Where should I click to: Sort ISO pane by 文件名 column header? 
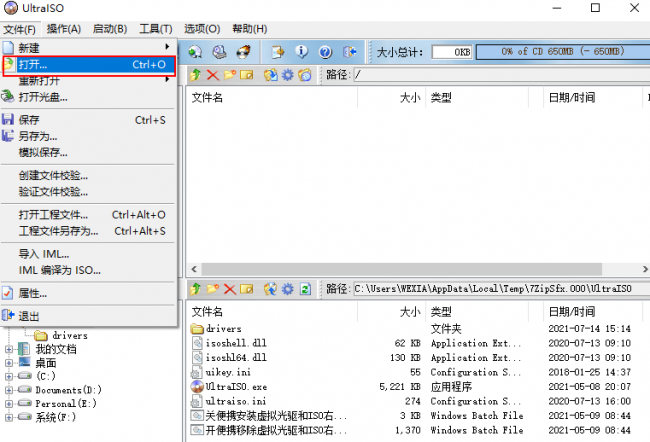(272, 98)
